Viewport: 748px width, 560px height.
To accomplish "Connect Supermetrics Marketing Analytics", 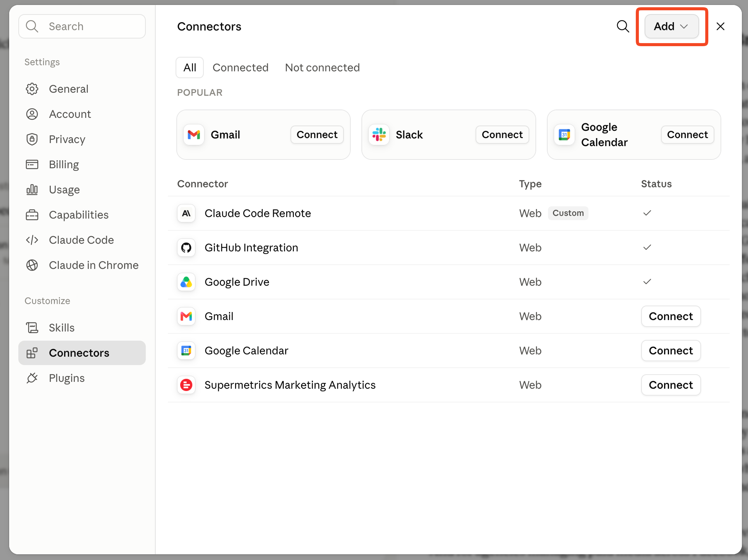I will [671, 385].
